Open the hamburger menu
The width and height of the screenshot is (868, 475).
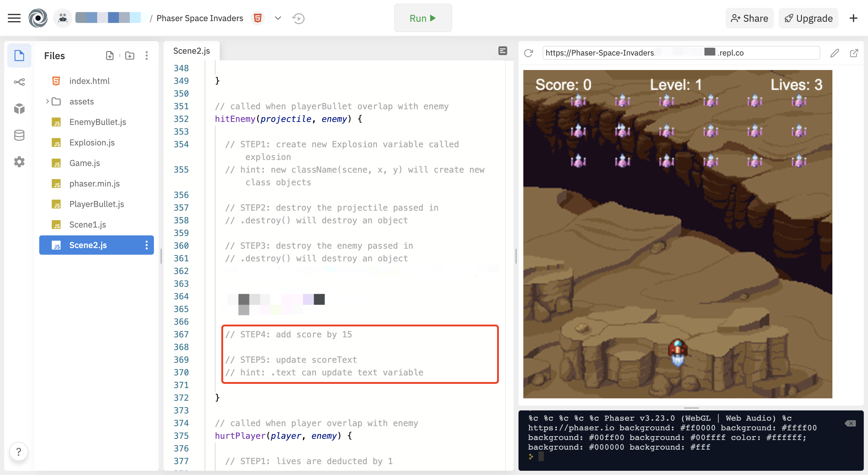(x=14, y=18)
